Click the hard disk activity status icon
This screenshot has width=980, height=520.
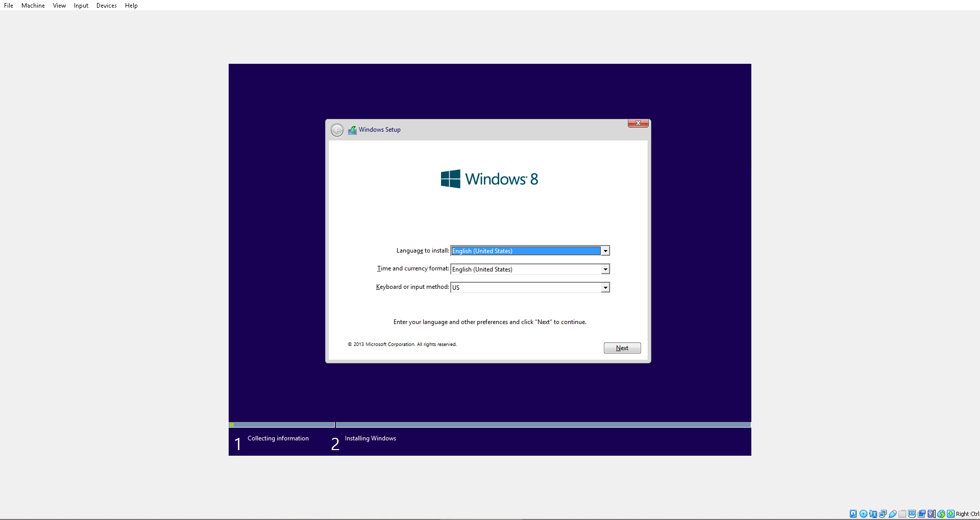click(853, 514)
